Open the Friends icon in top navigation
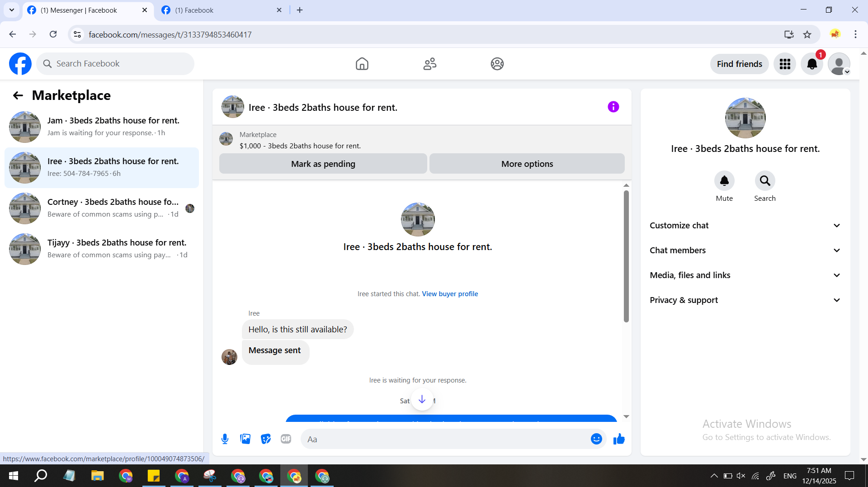Screen dimensions: 868x487 [x=430, y=64]
